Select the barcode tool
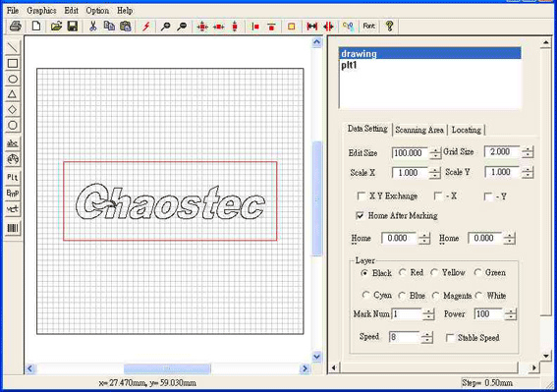The width and height of the screenshot is (557, 392). click(13, 228)
